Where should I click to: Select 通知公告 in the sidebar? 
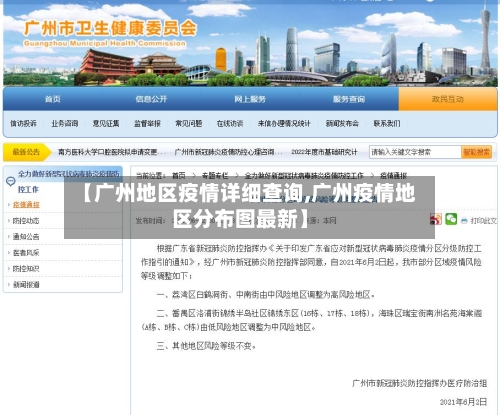click(26, 237)
